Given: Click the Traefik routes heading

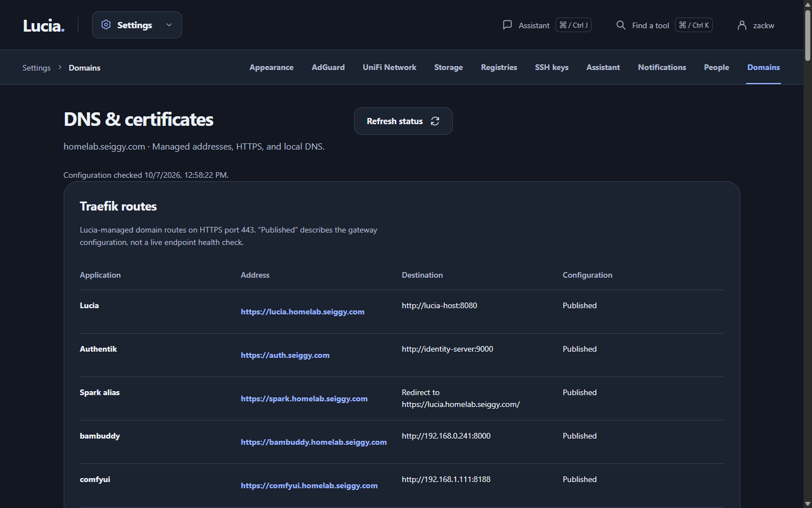Looking at the screenshot, I should pyautogui.click(x=118, y=206).
